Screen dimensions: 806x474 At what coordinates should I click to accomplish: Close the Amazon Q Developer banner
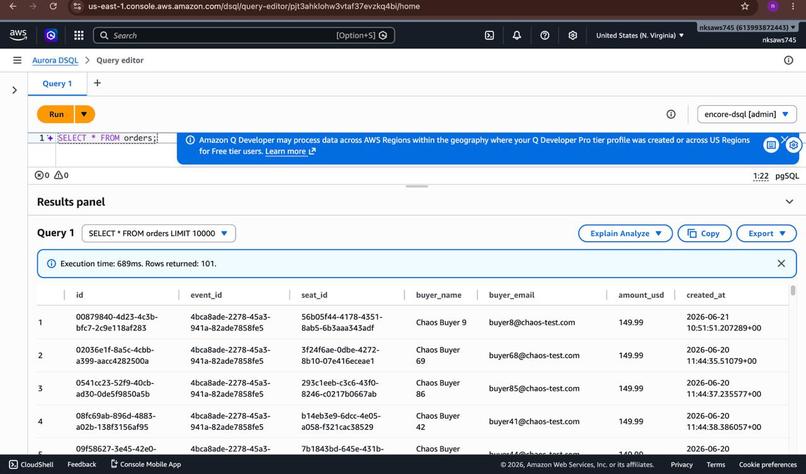pyautogui.click(x=784, y=139)
